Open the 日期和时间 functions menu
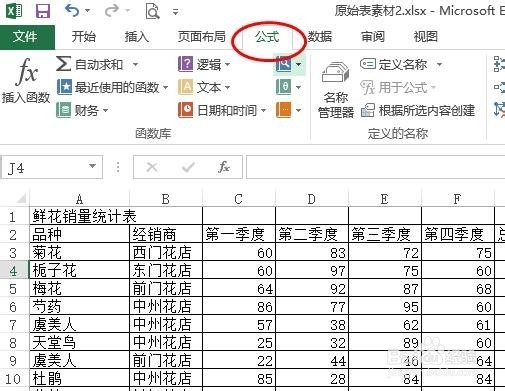This screenshot has width=505, height=391. (x=222, y=110)
